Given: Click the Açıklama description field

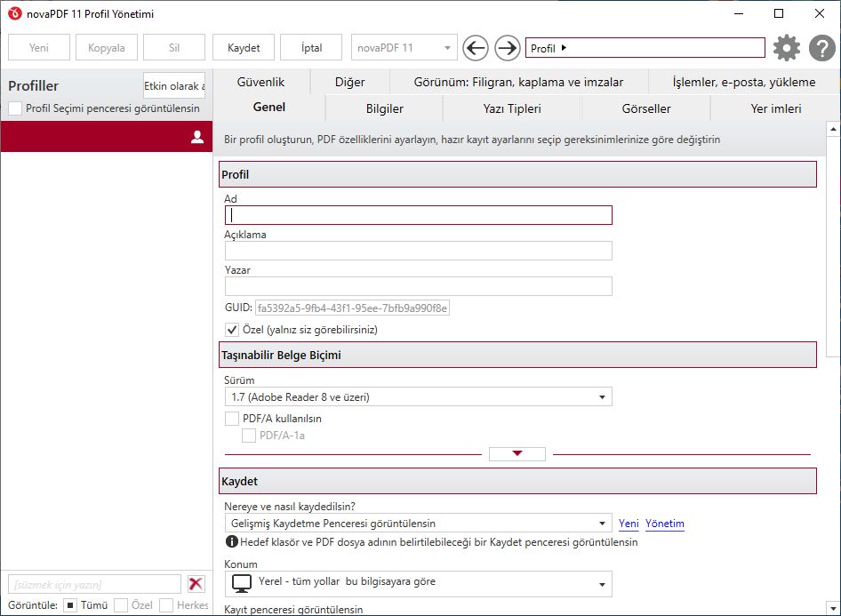Looking at the screenshot, I should click(419, 251).
